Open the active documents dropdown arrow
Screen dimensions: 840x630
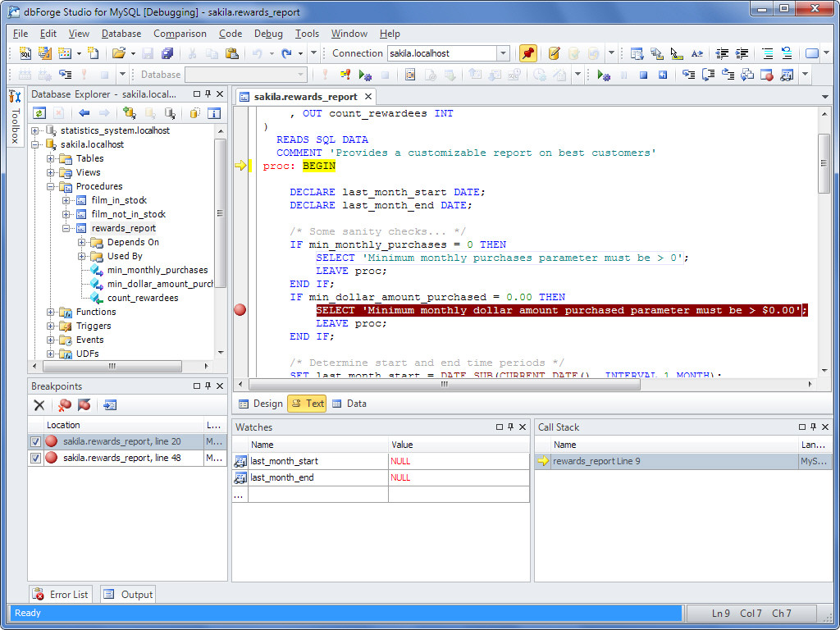pos(824,97)
